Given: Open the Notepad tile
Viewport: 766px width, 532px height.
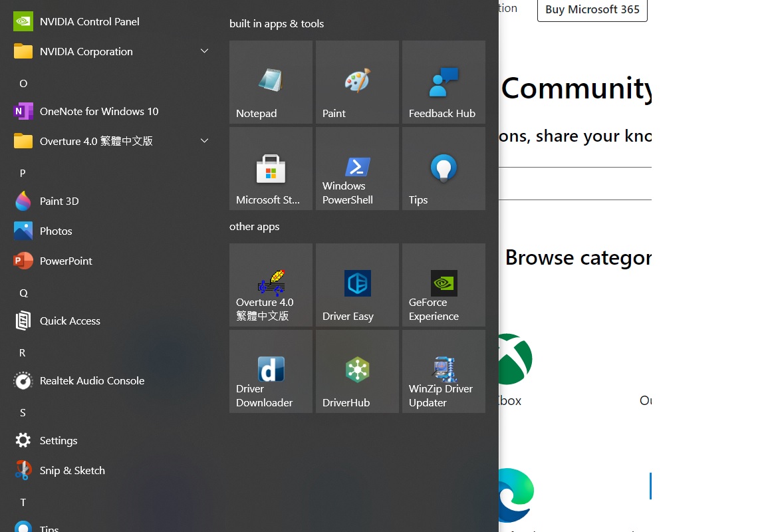Looking at the screenshot, I should click(x=271, y=82).
